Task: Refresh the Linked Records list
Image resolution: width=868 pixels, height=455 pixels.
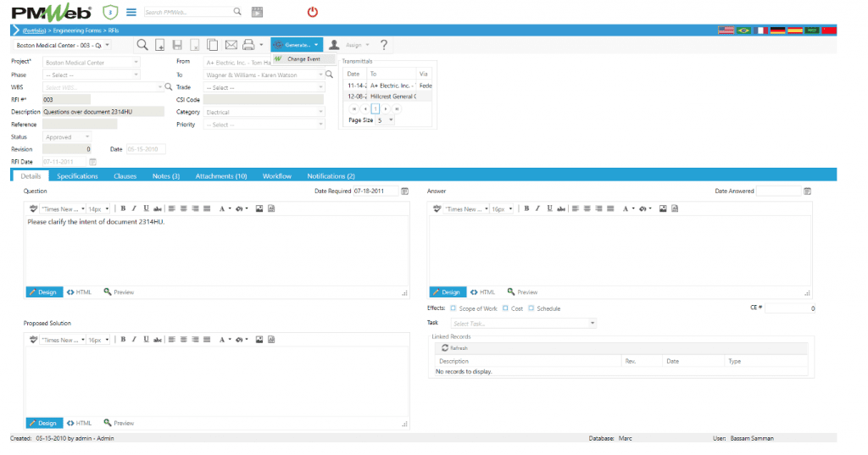Action: 454,348
